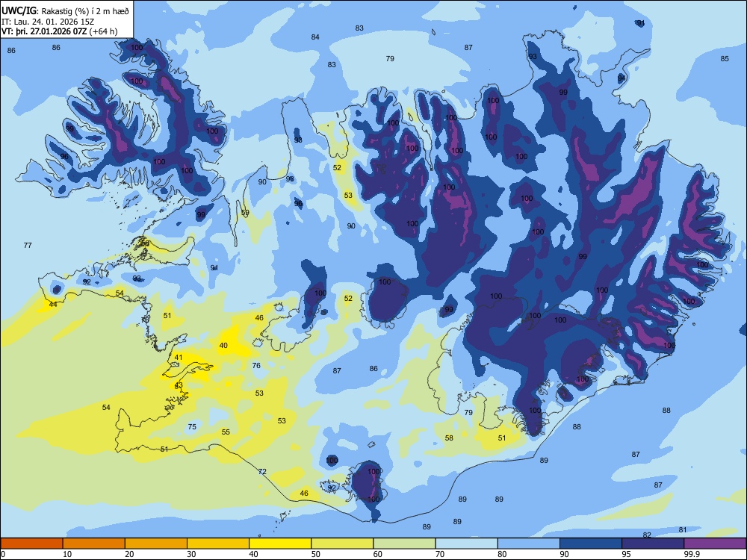
Task: Click the '95' legend scale label
Action: click(626, 554)
